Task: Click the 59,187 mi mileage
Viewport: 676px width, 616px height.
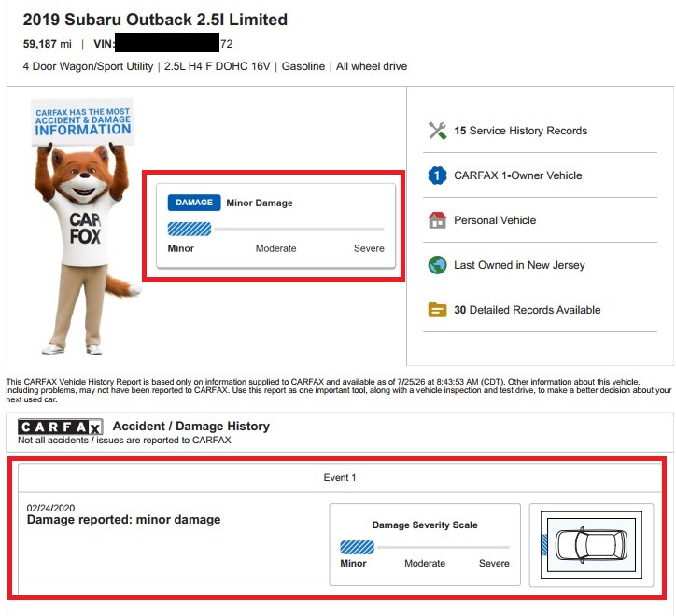Action: click(x=48, y=44)
